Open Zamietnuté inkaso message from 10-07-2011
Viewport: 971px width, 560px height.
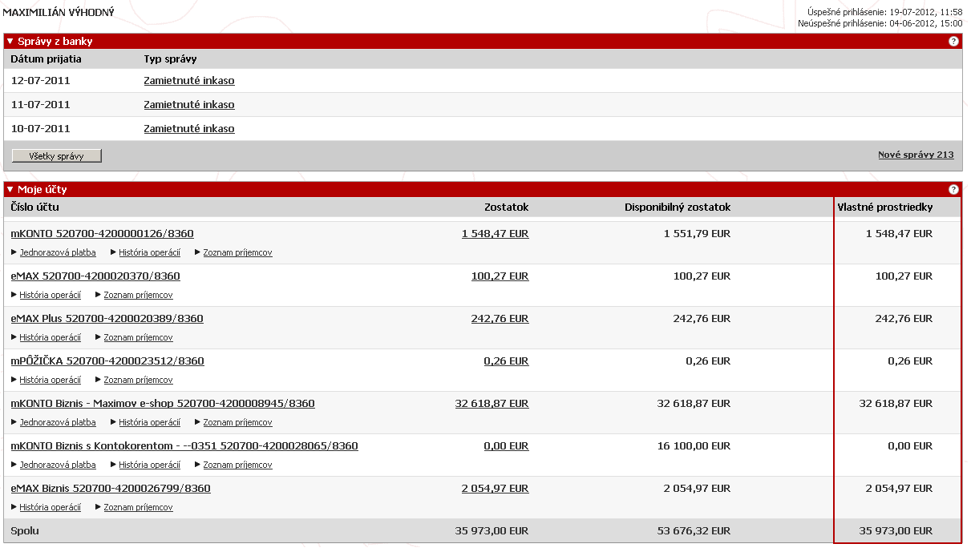point(189,129)
